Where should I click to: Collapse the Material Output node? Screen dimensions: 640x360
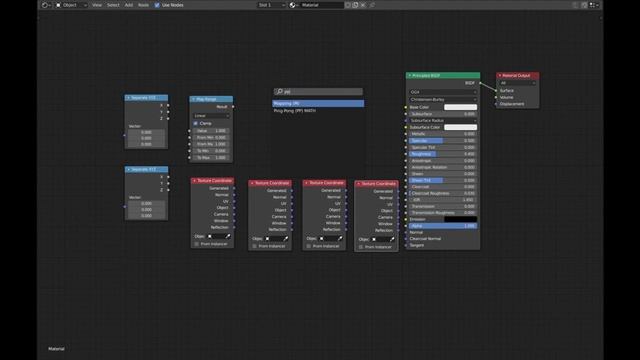coord(500,76)
